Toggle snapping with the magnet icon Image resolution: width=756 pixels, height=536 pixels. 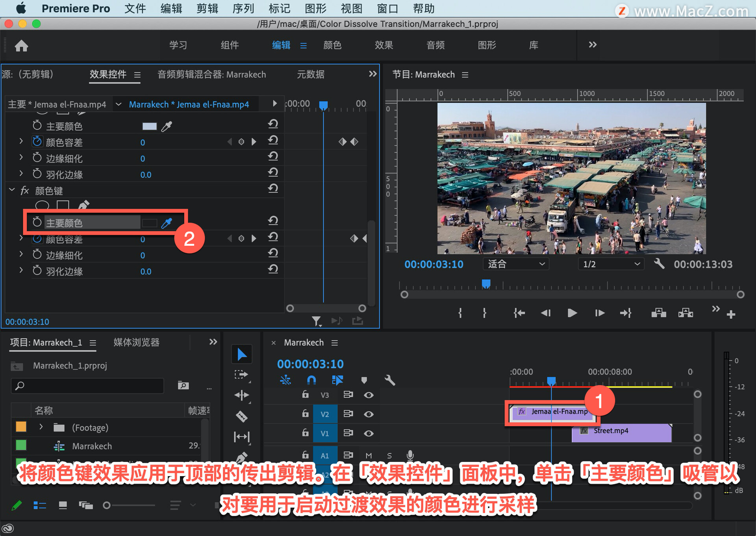pos(311,380)
